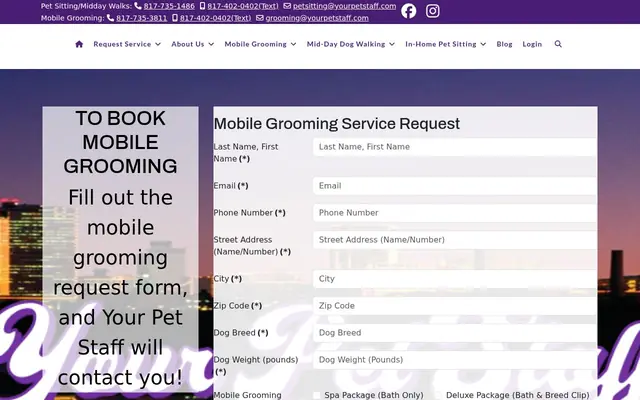Open the Mid-Day Dog Walking nav item
Image resolution: width=640 pixels, height=400 pixels.
[x=346, y=44]
